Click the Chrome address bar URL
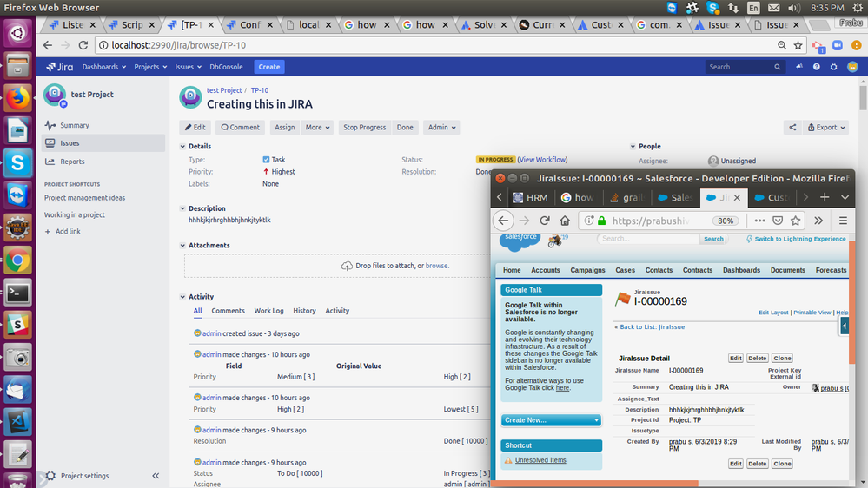 click(179, 45)
